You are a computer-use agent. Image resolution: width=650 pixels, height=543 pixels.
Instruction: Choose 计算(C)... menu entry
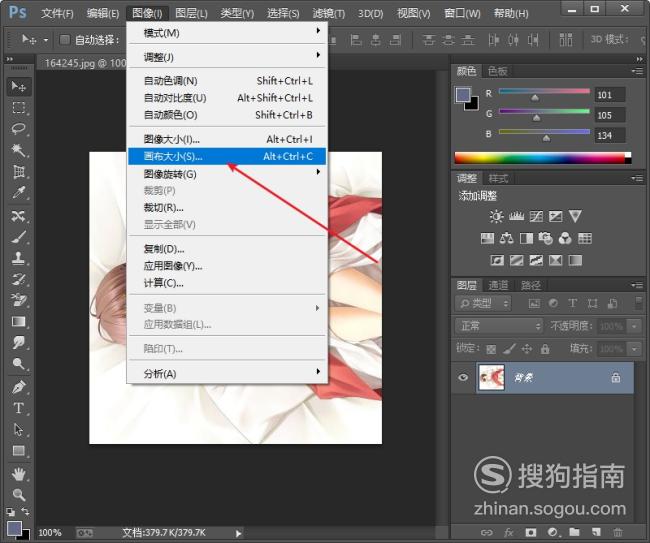(x=227, y=283)
